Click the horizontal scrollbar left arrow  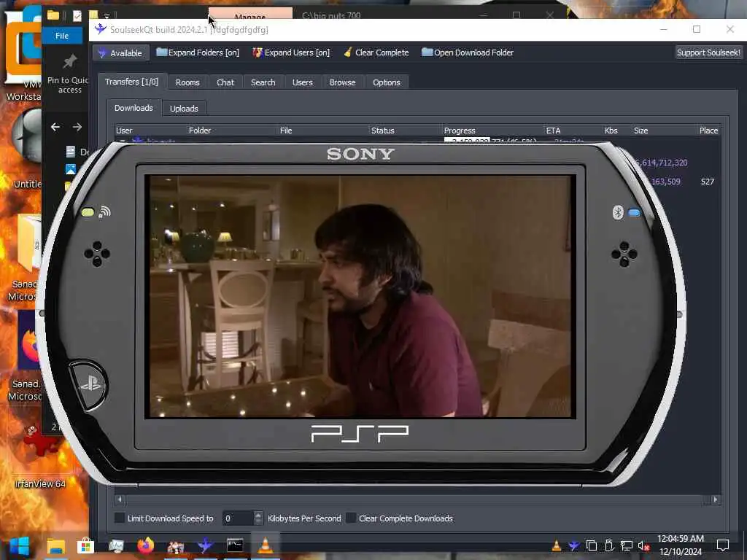point(120,499)
